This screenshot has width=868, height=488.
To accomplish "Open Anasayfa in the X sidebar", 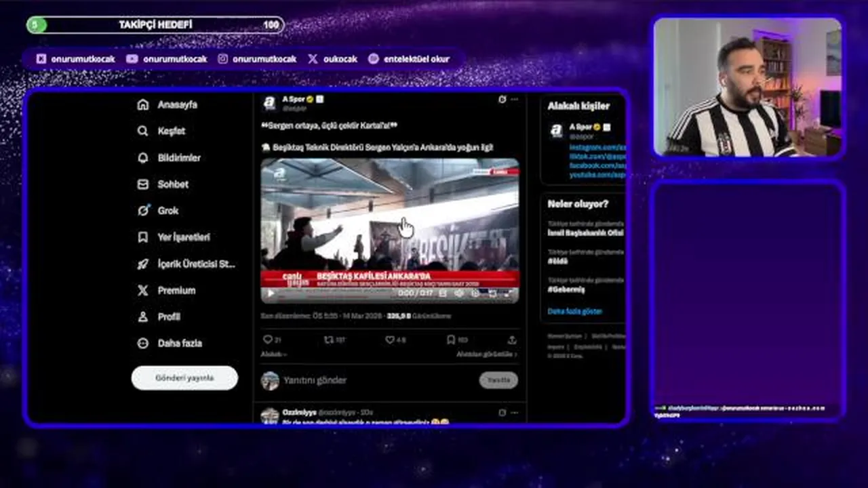I will [167, 105].
